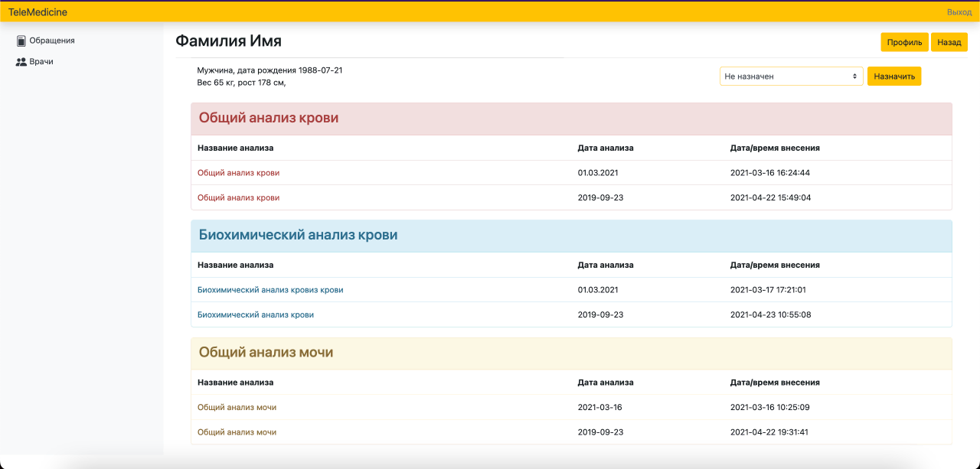Click the TeleMedicine brand logo text

tap(38, 12)
